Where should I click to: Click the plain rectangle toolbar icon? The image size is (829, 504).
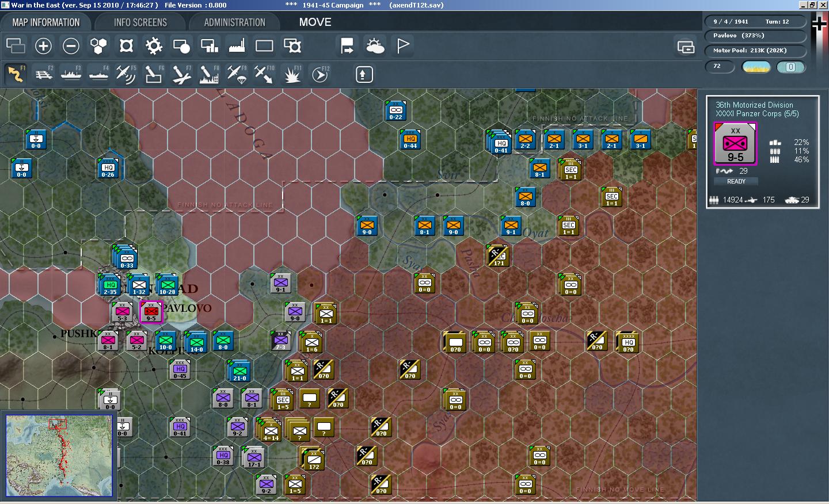264,45
